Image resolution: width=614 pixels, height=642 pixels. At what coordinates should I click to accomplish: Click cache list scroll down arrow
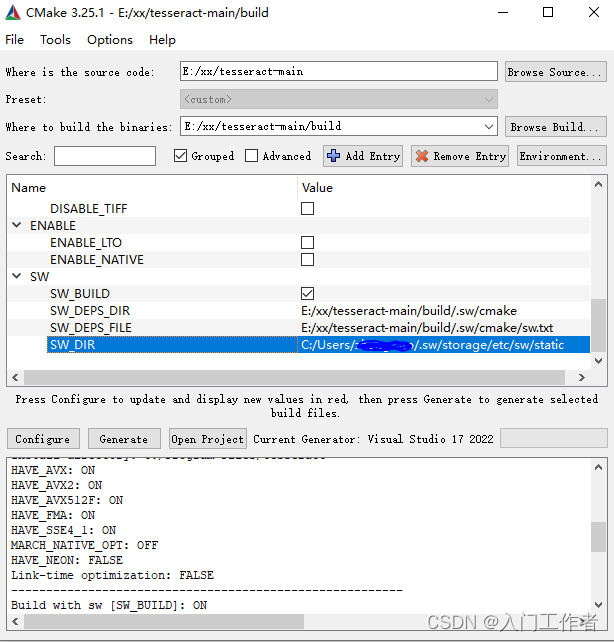pyautogui.click(x=598, y=361)
